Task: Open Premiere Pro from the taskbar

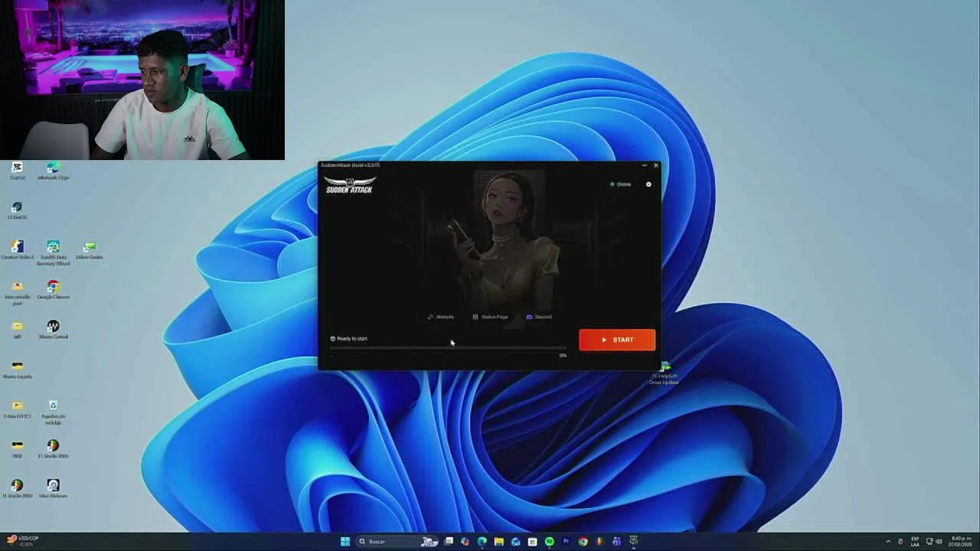Action: coord(566,542)
